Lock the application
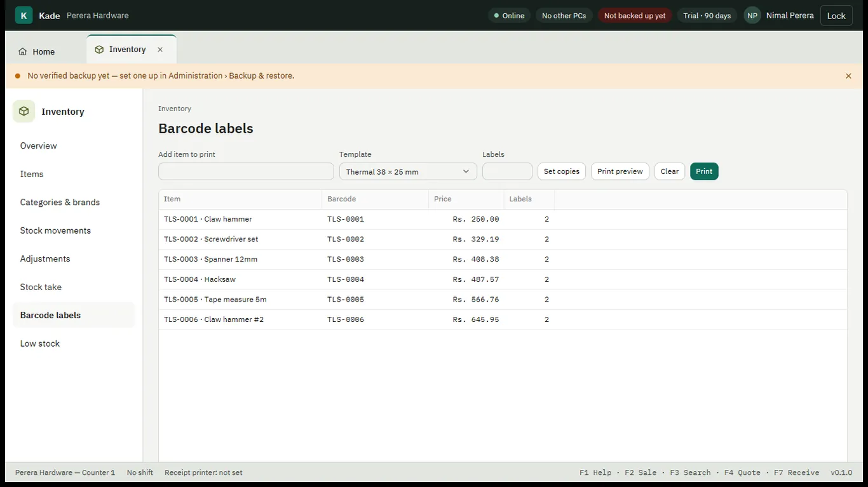This screenshot has width=868, height=487. point(836,16)
